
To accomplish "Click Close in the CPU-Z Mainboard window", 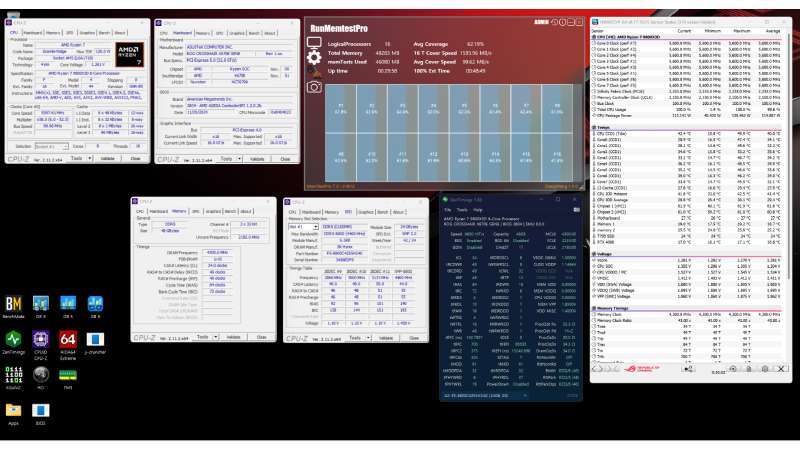I will point(285,159).
